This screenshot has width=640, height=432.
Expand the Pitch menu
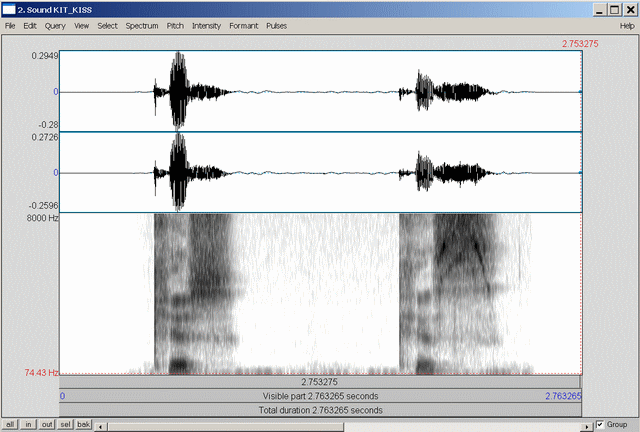175,25
